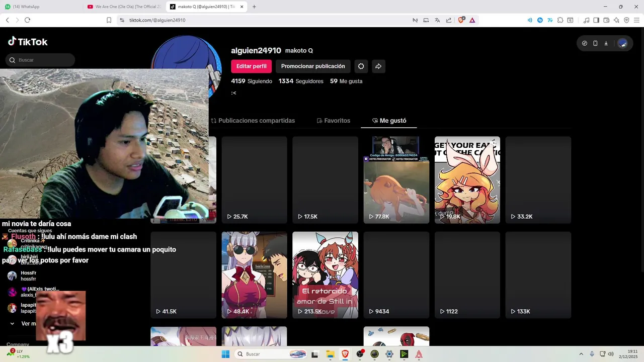The height and width of the screenshot is (362, 644).
Task: Open video with 33.2K views
Action: click(x=538, y=180)
